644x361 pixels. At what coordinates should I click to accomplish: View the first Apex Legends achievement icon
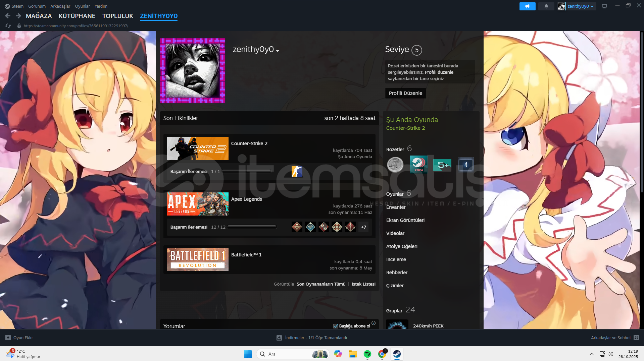[297, 227]
